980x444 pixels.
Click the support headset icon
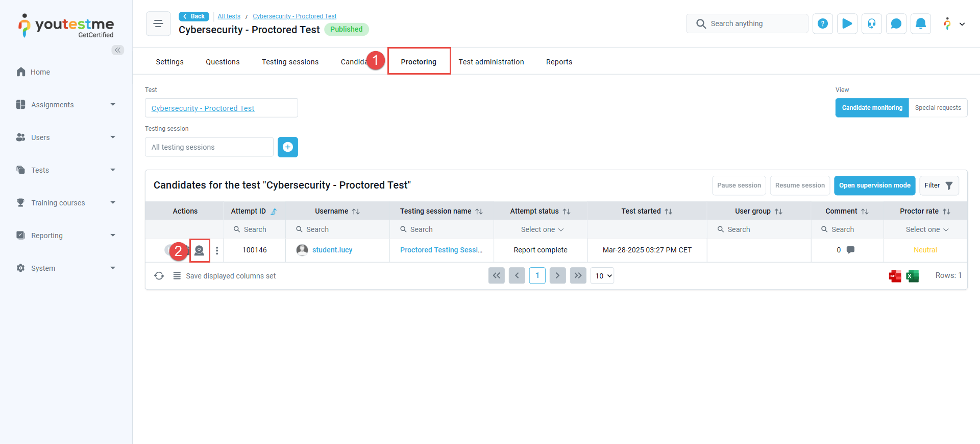[x=872, y=24]
